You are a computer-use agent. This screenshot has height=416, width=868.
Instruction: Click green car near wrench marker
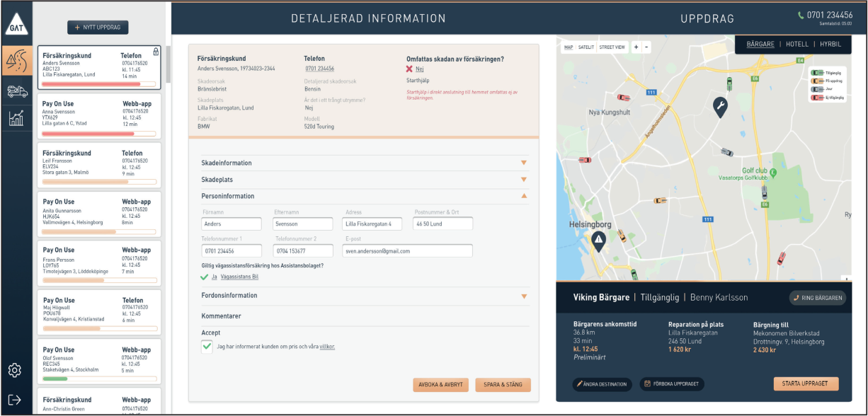(730, 83)
